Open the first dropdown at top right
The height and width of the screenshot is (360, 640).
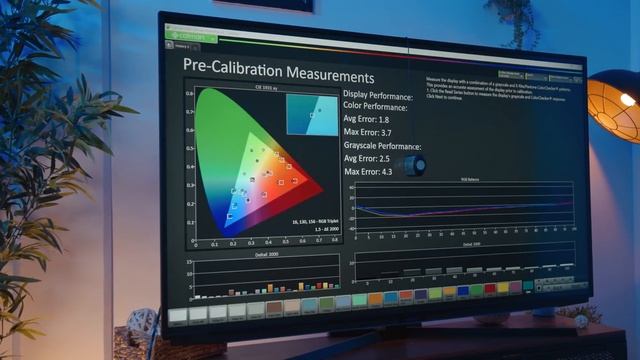pos(511,75)
